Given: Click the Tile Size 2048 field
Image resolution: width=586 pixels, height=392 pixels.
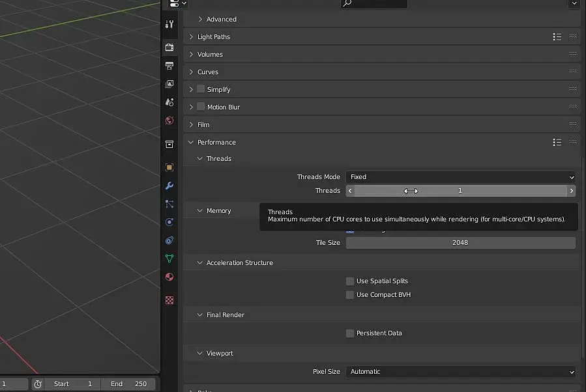Looking at the screenshot, I should click(x=460, y=243).
